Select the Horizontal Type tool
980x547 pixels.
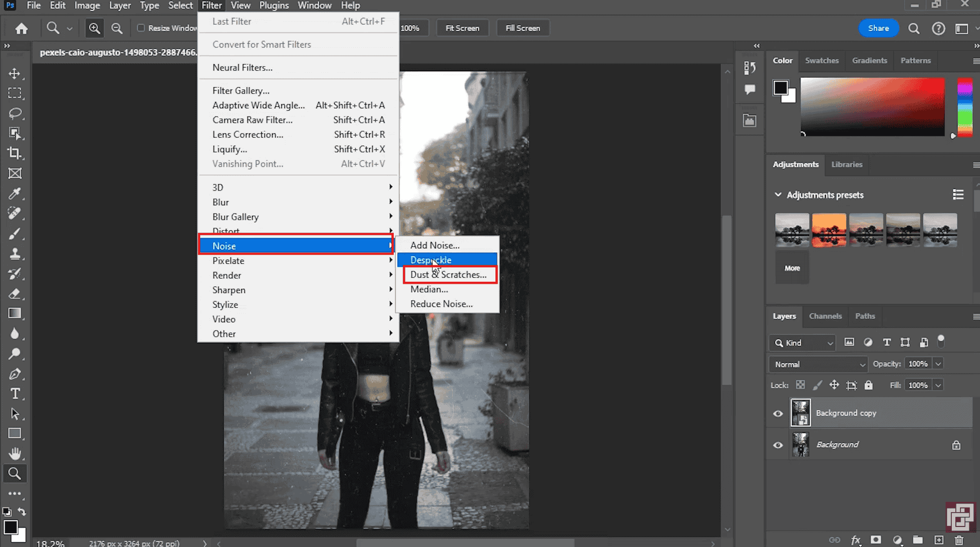pyautogui.click(x=14, y=394)
